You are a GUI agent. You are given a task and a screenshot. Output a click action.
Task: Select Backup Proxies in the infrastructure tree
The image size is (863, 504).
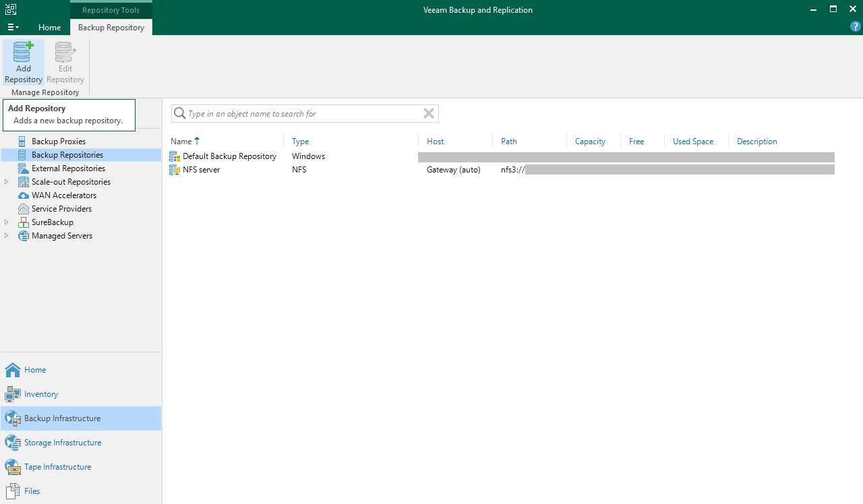pos(59,141)
